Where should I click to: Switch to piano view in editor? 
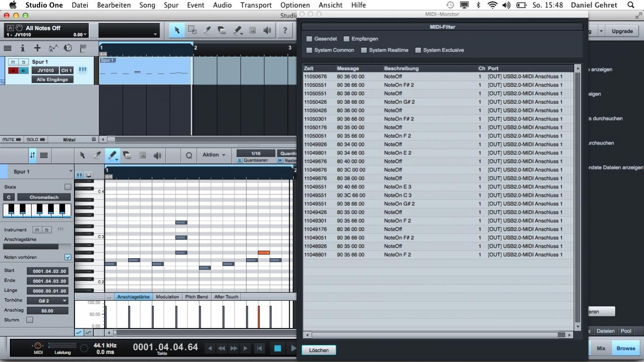(79, 175)
